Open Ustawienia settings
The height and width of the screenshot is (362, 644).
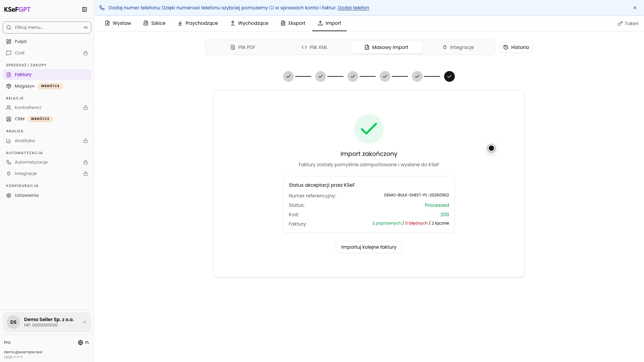pos(47,195)
